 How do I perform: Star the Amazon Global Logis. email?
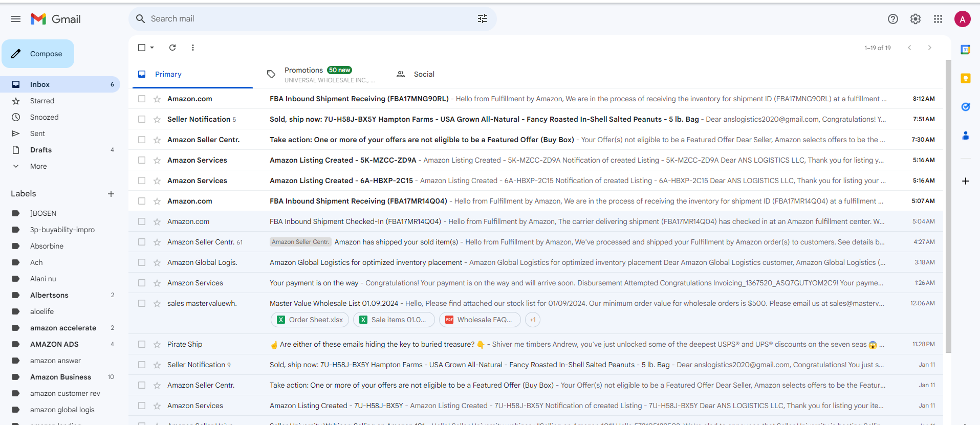click(157, 262)
